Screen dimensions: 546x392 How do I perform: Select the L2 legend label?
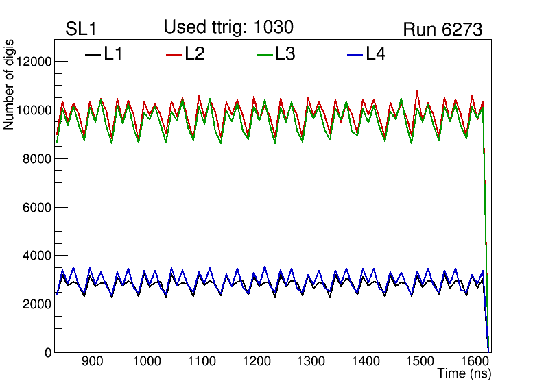pos(195,54)
